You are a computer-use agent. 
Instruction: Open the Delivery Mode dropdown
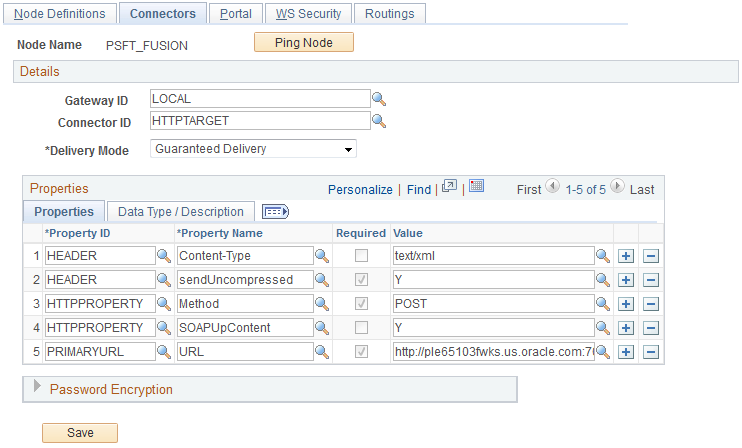(x=253, y=149)
